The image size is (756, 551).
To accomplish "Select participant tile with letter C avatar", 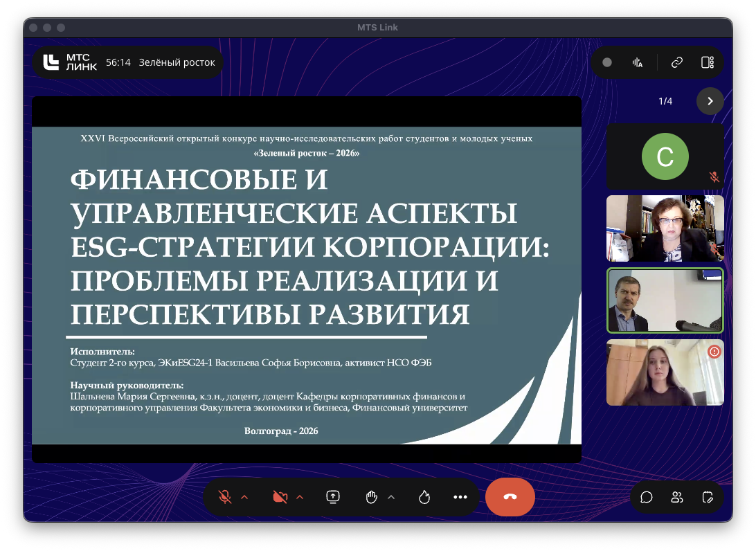I will [665, 156].
